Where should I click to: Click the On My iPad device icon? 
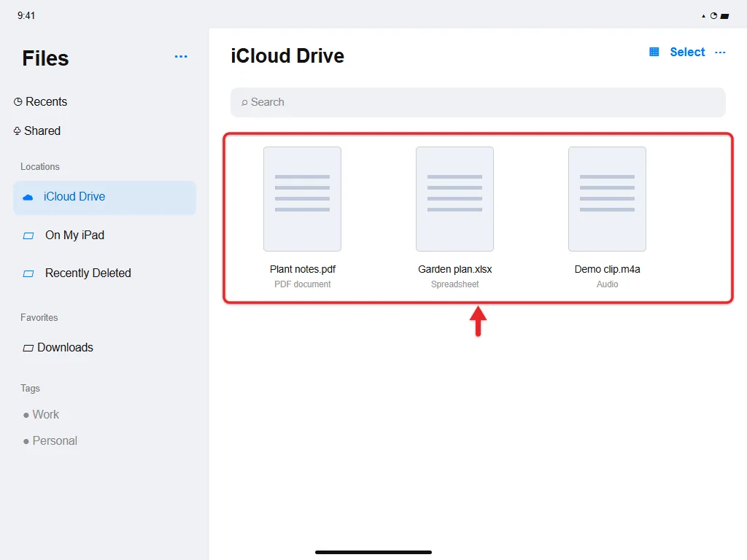pos(28,236)
